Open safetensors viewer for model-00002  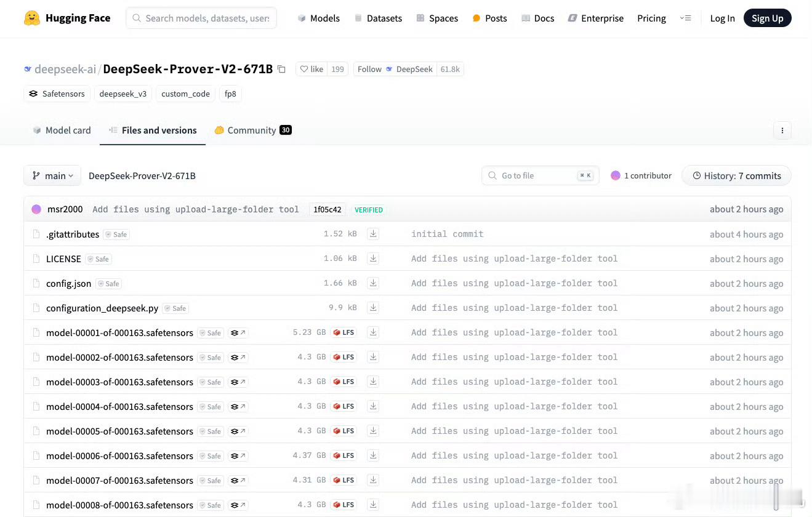tap(238, 358)
